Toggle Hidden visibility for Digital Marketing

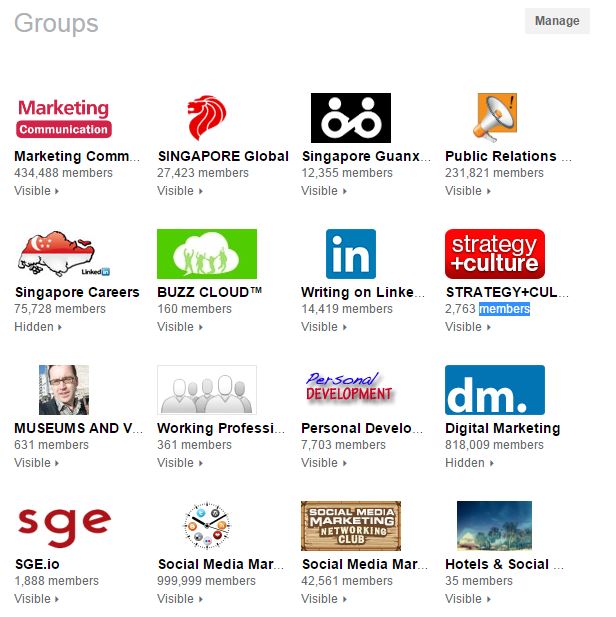469,463
